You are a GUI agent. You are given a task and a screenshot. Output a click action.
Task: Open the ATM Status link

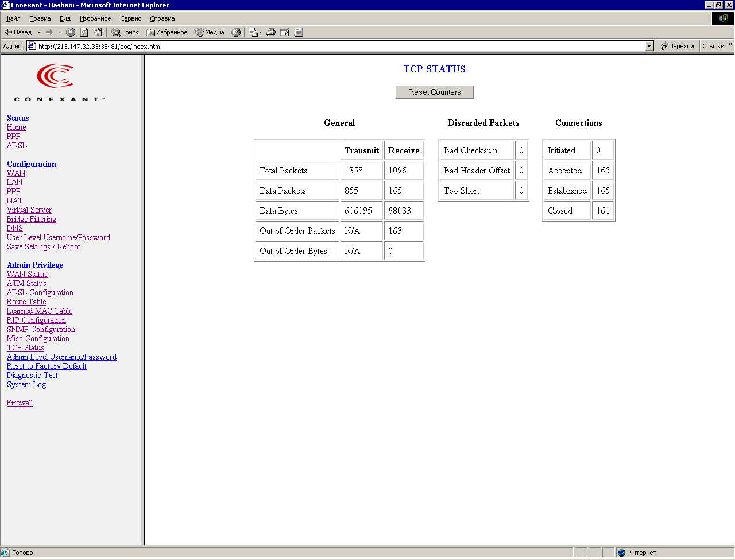tap(26, 283)
